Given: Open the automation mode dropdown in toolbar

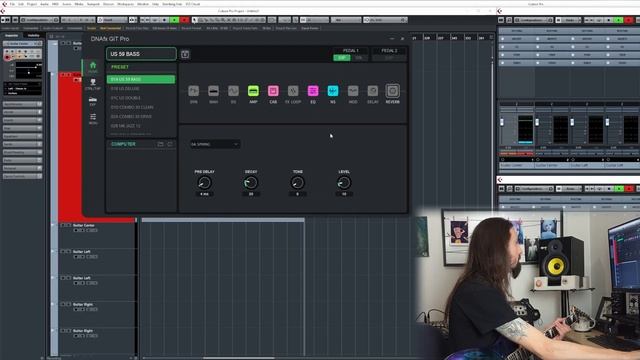Looking at the screenshot, I should (112, 20).
